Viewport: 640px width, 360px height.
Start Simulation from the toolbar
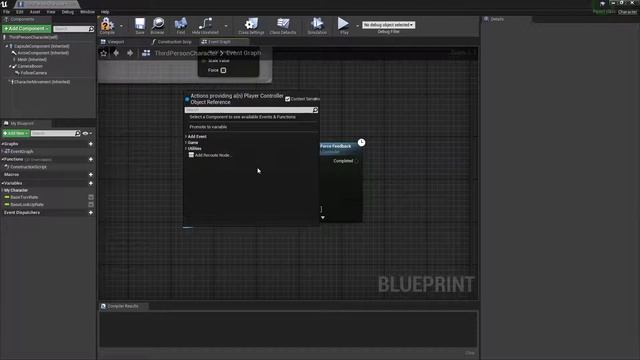click(317, 24)
